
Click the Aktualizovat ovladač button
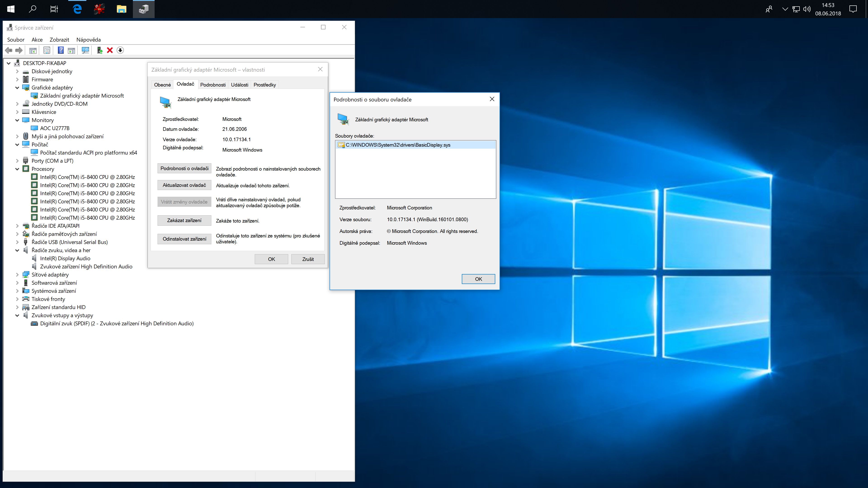pyautogui.click(x=184, y=185)
